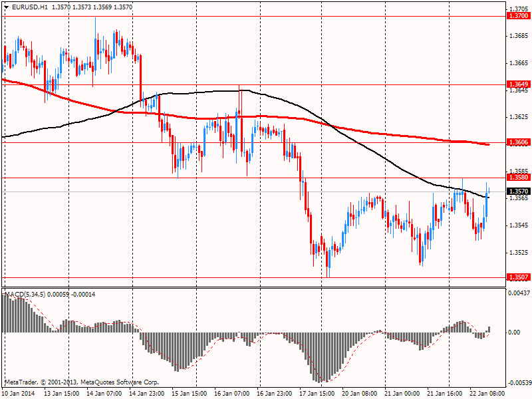Screen dimensions: 532x399
Task: Select the horizontal line at 1.3507
Action: coord(254,277)
